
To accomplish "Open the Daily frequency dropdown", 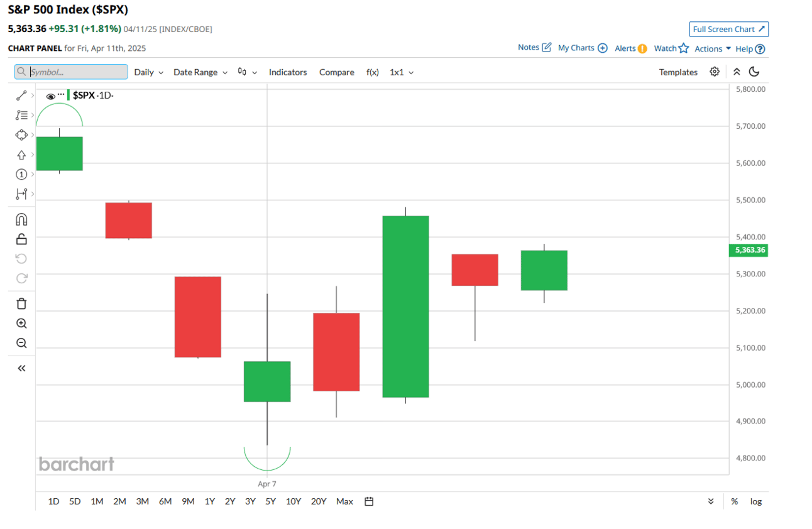I will click(x=149, y=72).
